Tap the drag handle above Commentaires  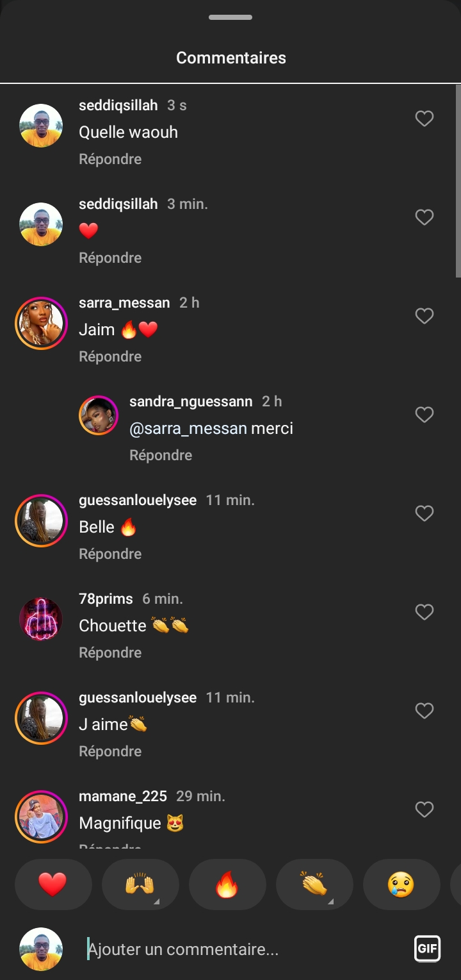(x=230, y=17)
